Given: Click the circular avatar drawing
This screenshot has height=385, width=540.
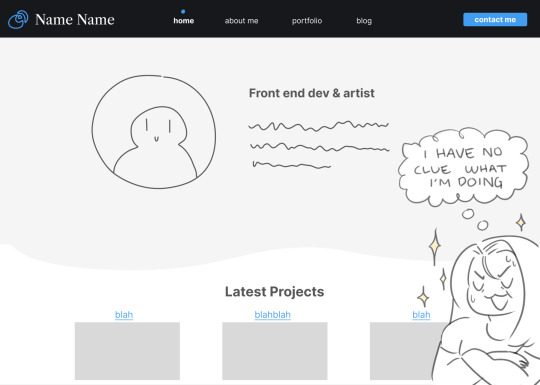Looking at the screenshot, I should coord(154,132).
